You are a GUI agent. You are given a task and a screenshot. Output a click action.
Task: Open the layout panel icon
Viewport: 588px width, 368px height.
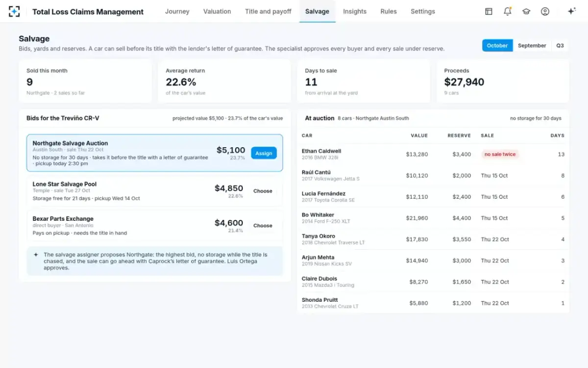pos(489,11)
